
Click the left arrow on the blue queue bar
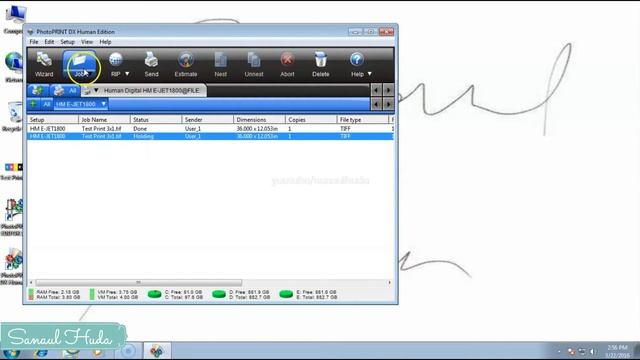[x=376, y=104]
